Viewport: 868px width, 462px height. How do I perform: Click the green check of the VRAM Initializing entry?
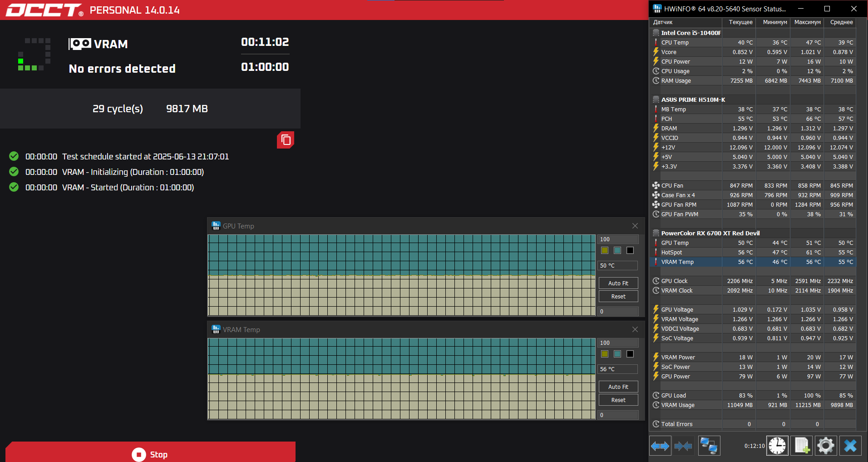coord(14,172)
